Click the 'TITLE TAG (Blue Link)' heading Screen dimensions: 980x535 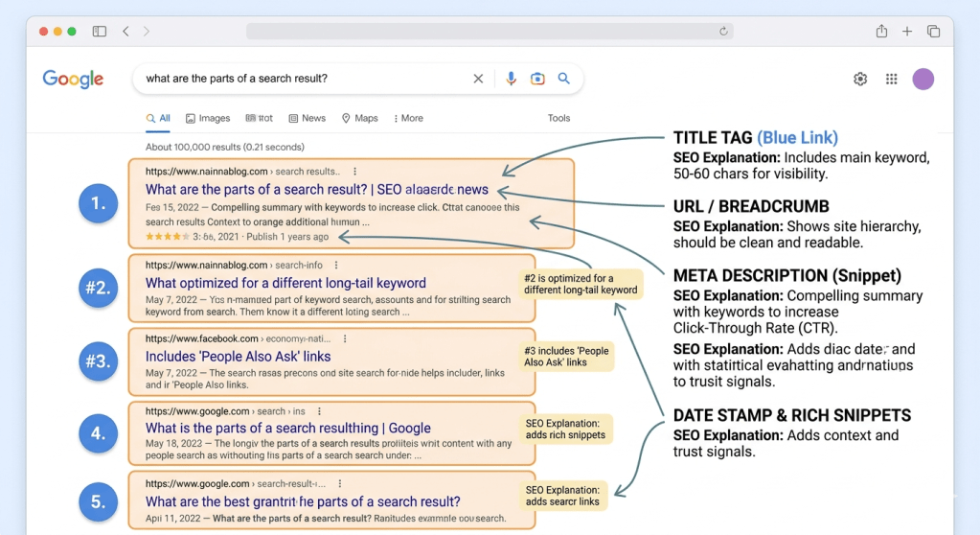click(x=756, y=138)
